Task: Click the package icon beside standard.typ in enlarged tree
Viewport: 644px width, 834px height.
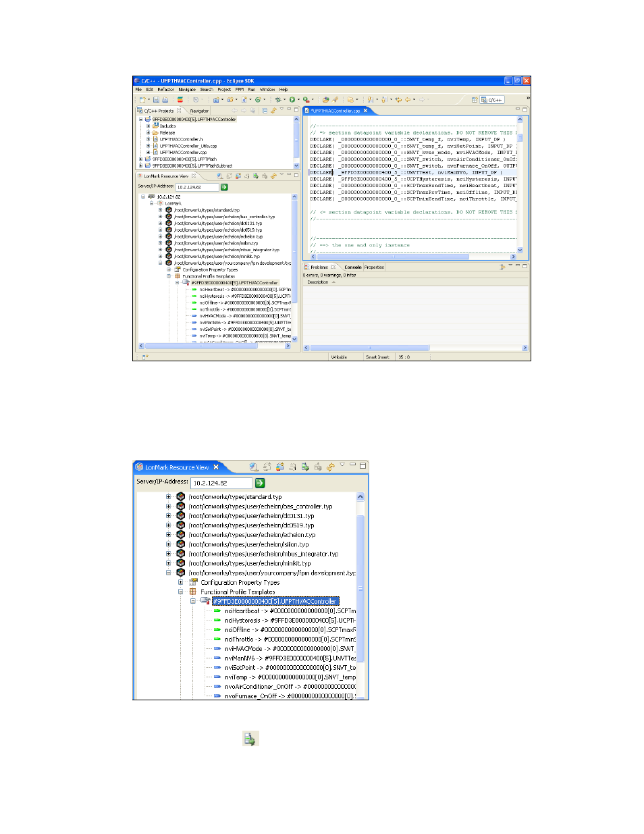Action: 180,496
